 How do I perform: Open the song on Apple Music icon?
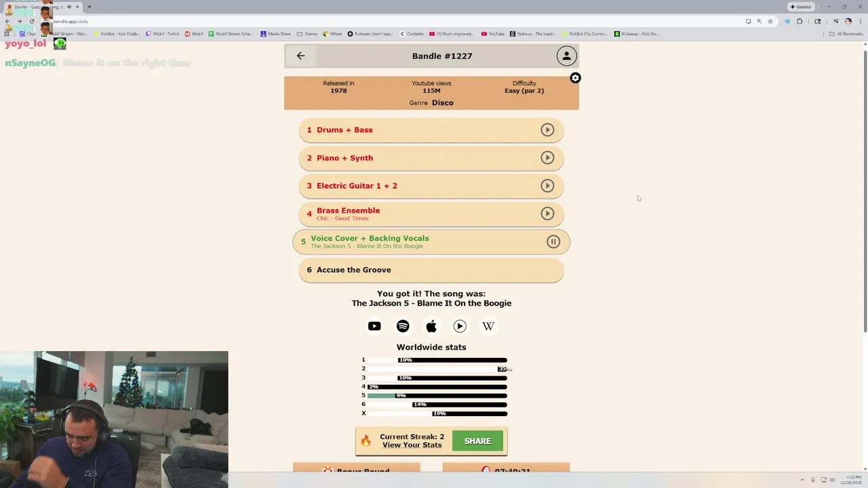click(431, 326)
